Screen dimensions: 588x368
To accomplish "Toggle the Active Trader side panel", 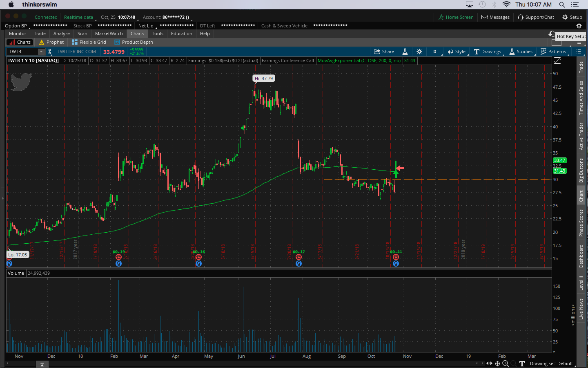I will [581, 136].
